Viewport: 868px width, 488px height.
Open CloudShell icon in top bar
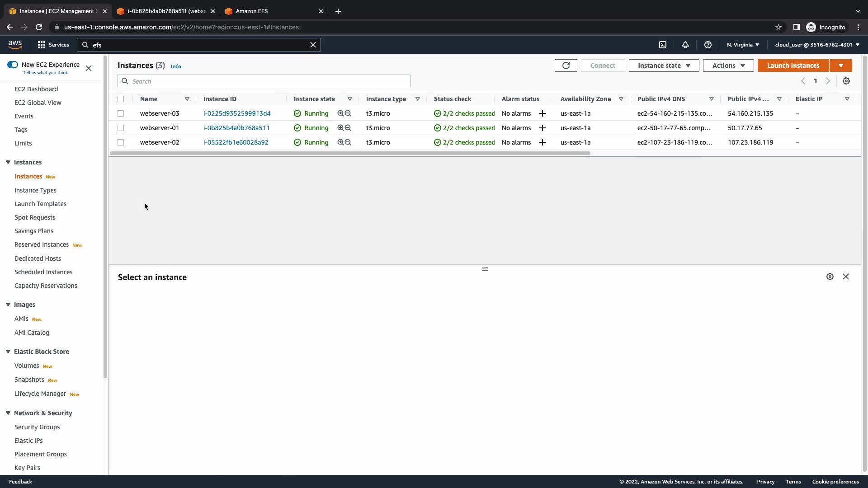(x=663, y=45)
